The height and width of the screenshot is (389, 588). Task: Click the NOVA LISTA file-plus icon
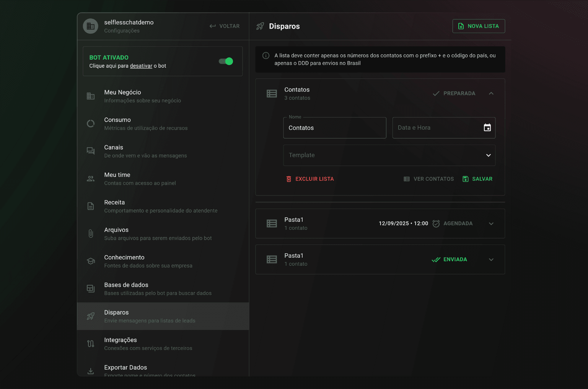[461, 26]
